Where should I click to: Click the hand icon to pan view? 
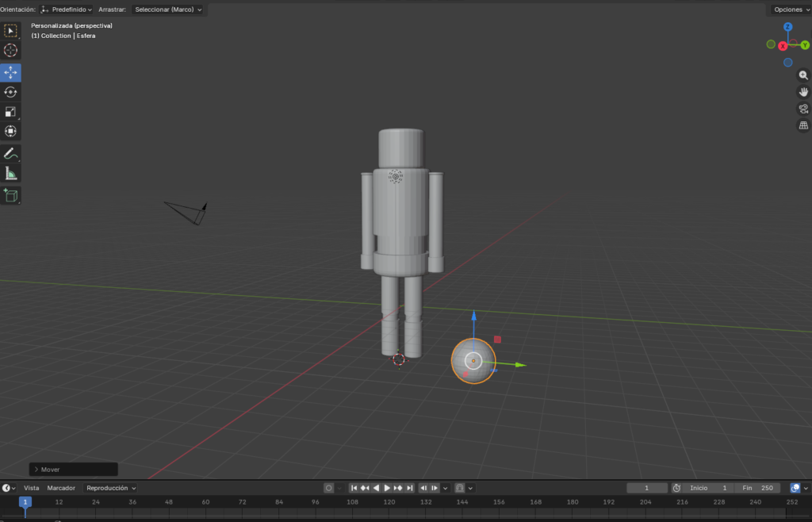802,91
